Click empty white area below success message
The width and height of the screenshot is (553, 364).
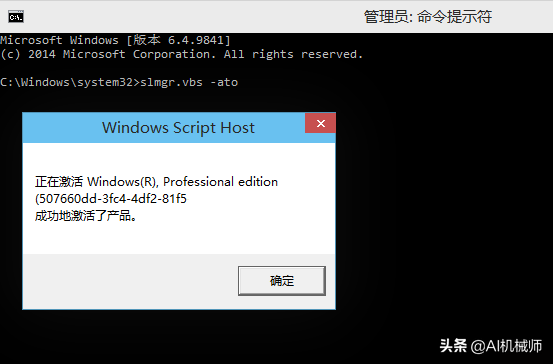coord(179,238)
